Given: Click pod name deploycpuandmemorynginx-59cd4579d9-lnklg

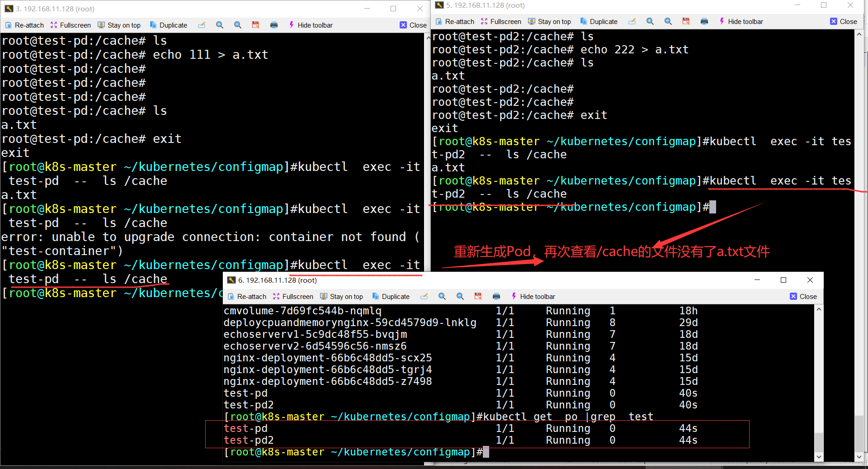Looking at the screenshot, I should 350,322.
